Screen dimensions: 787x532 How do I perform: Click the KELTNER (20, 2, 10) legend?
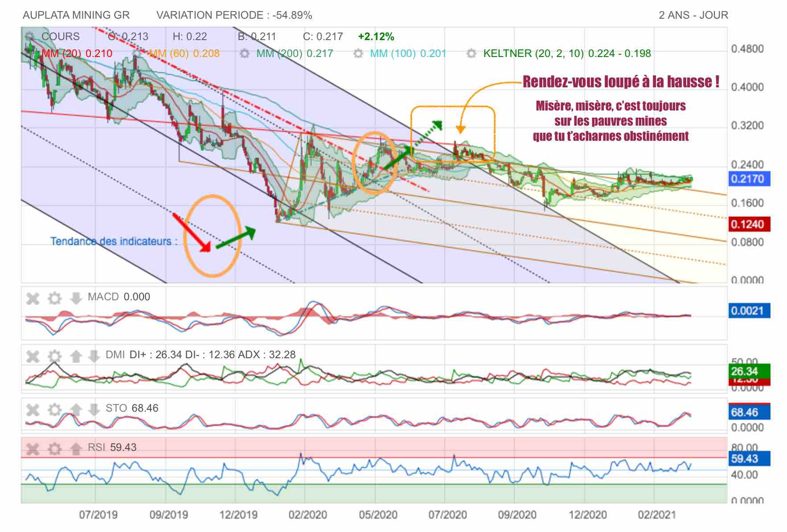(567, 53)
